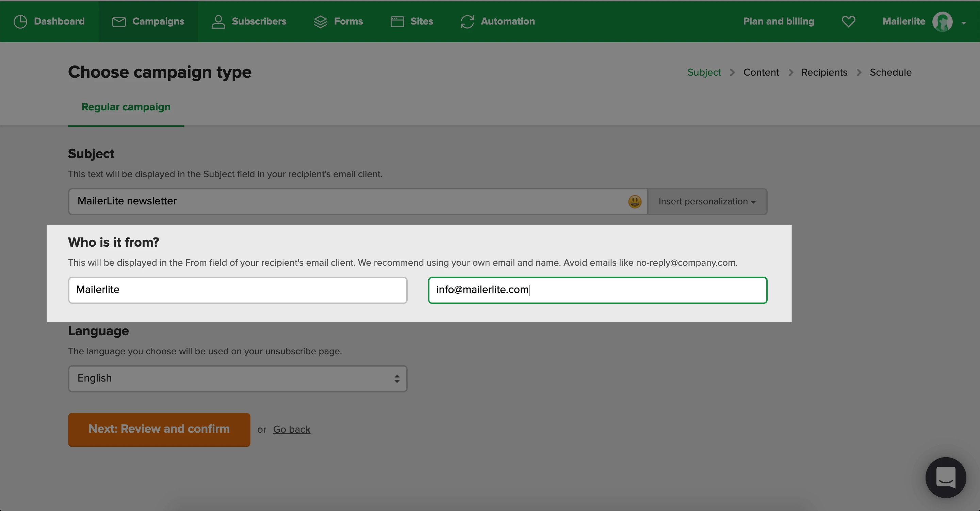Viewport: 980px width, 511px height.
Task: Open the chat support bubble
Action: click(945, 477)
